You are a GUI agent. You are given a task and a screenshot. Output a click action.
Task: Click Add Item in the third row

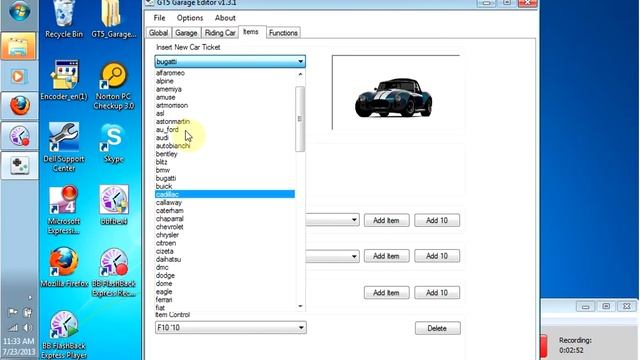tap(386, 293)
